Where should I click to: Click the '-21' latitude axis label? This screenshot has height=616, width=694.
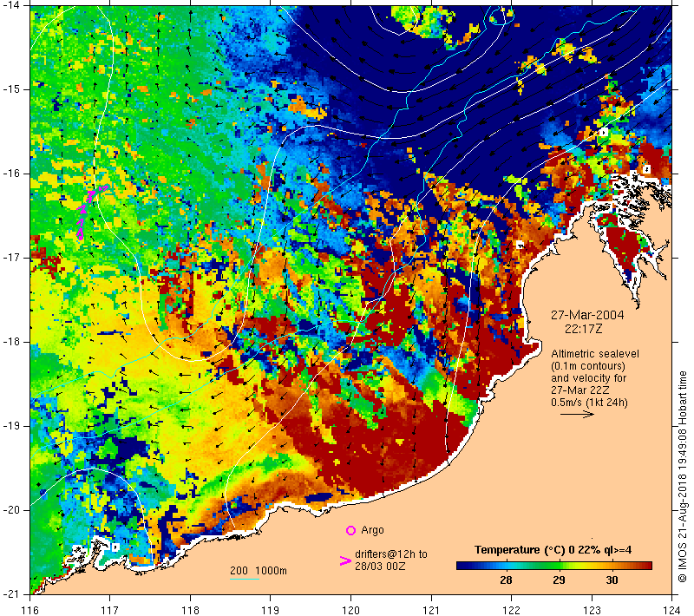[x=10, y=594]
